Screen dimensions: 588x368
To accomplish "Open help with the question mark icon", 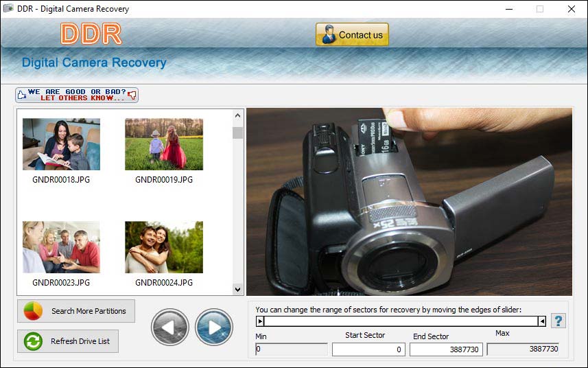I will point(558,321).
